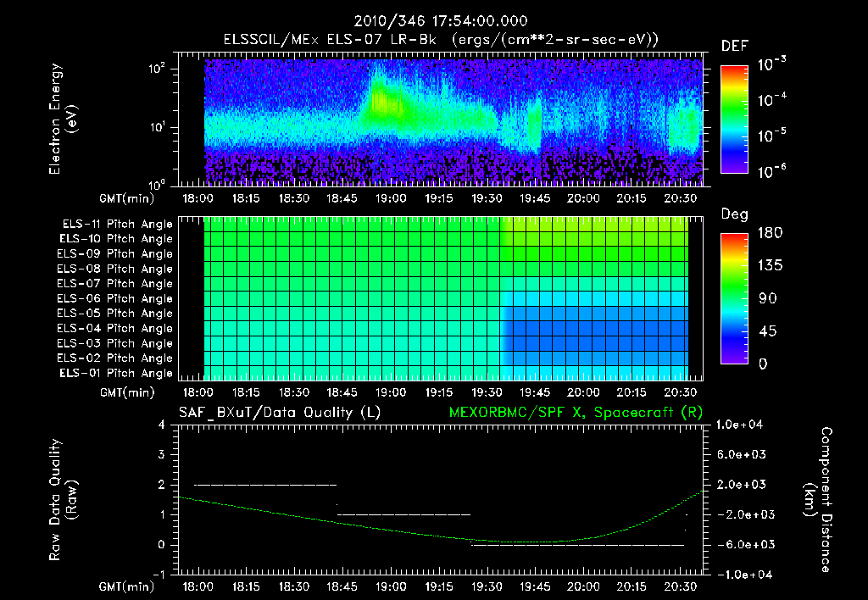Image resolution: width=868 pixels, height=600 pixels.
Task: Click the 135 value on Deg scale
Action: (x=771, y=266)
